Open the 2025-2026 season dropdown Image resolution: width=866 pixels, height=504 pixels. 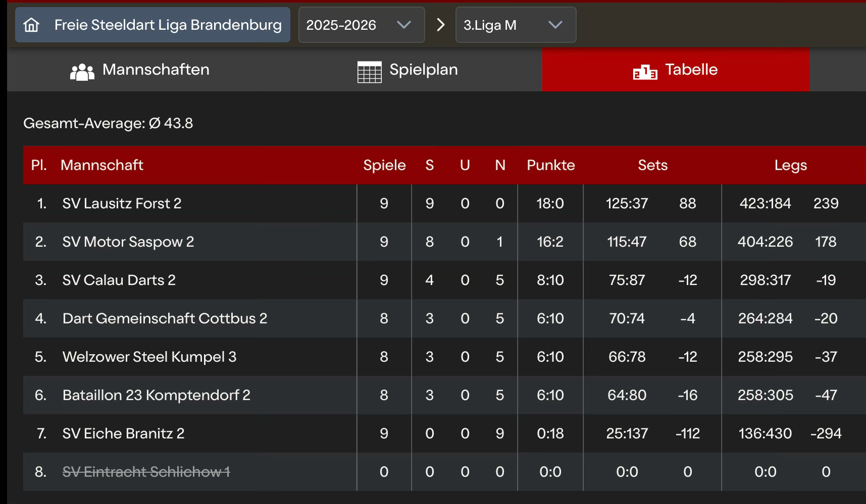click(361, 25)
